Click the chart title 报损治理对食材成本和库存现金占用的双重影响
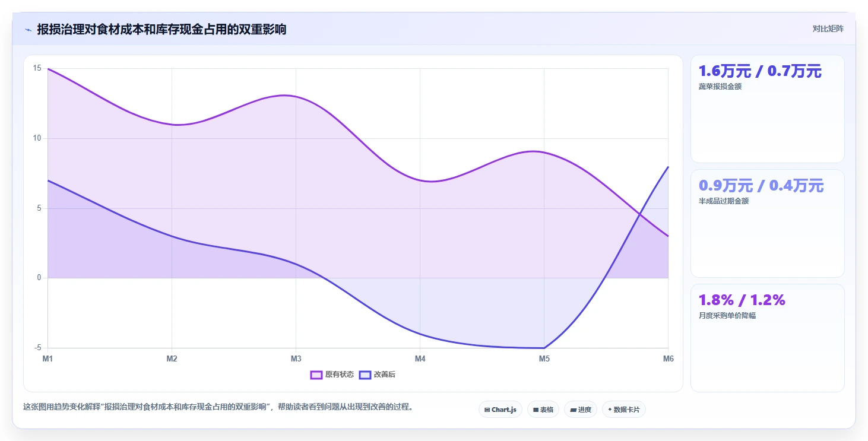This screenshot has width=868, height=441. tap(161, 30)
